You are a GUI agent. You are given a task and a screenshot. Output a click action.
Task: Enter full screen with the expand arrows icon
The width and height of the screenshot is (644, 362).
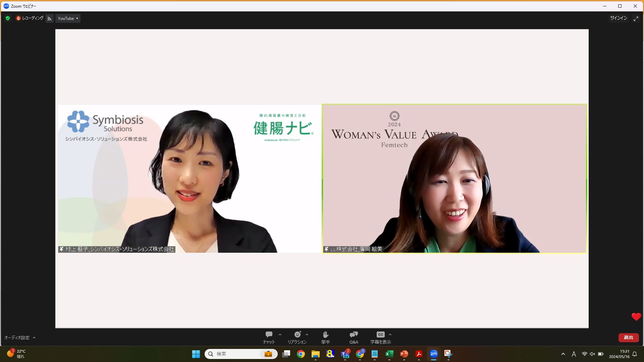coord(636,18)
